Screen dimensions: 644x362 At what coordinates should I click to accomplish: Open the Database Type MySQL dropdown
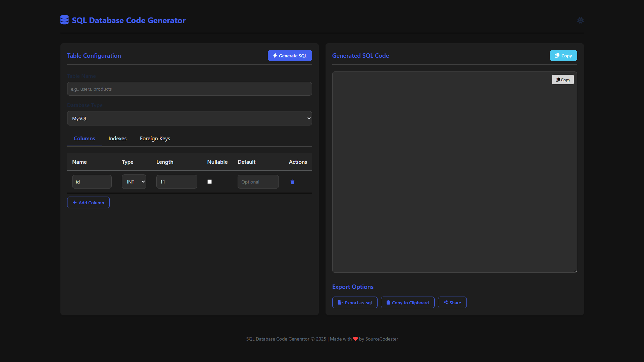(x=189, y=118)
